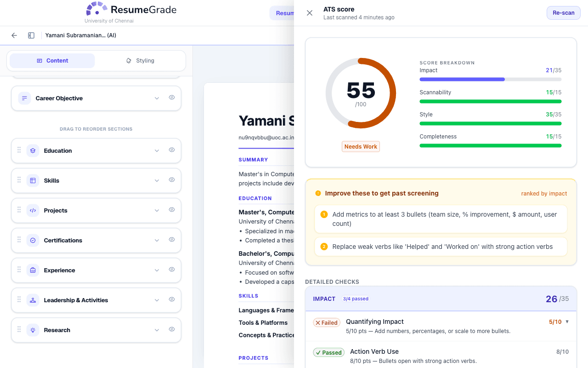Click the number 1 suggestion badge
This screenshot has width=588, height=368.
click(x=324, y=215)
